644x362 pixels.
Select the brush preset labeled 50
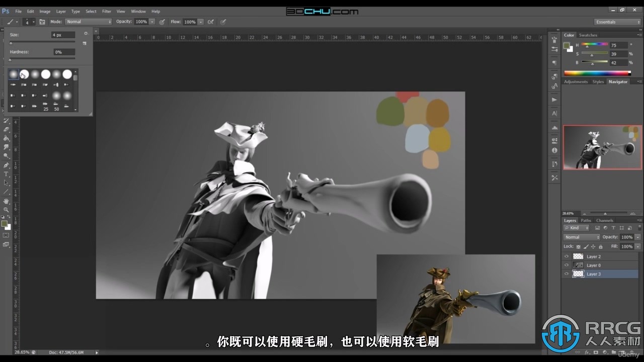click(56, 106)
